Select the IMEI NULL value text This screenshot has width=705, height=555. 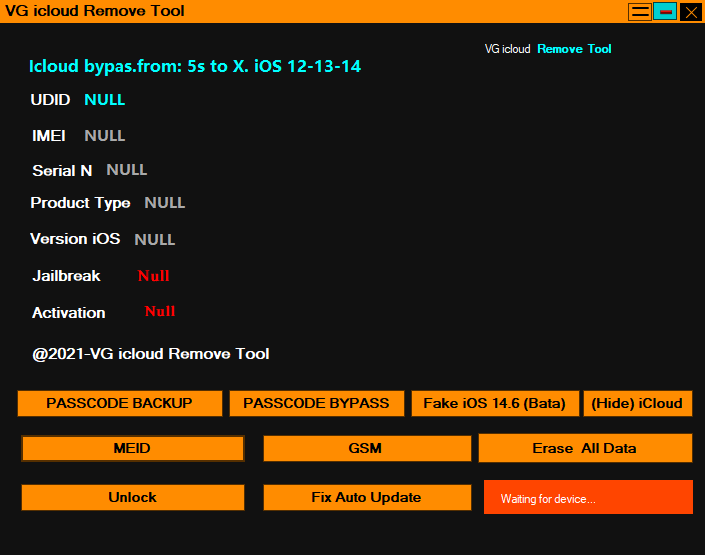[x=105, y=136]
